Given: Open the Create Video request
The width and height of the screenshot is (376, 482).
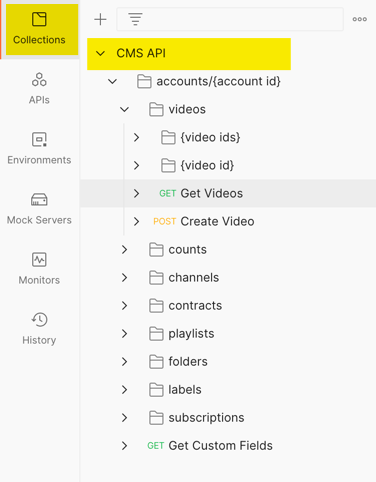Looking at the screenshot, I should 217,221.
